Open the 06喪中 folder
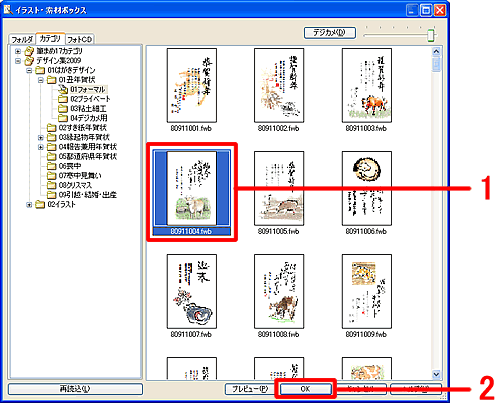Screen dimensions: 500x403 click(64, 166)
